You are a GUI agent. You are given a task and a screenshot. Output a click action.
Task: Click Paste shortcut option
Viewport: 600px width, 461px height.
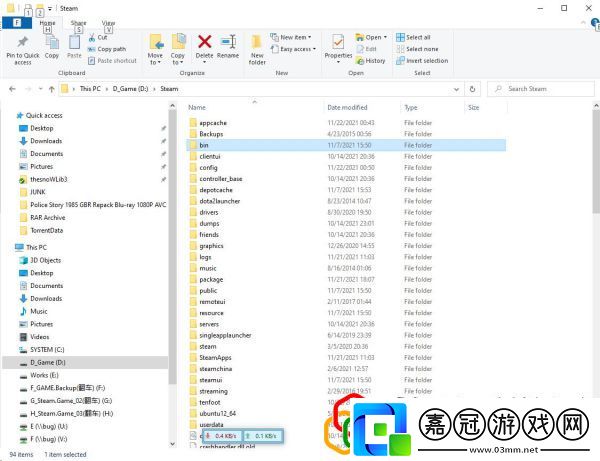[x=112, y=60]
